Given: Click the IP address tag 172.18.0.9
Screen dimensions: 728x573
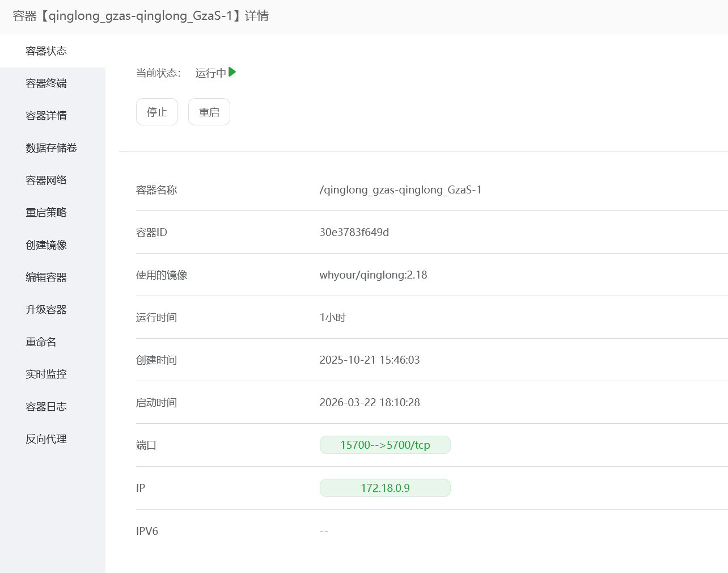Looking at the screenshot, I should click(385, 488).
